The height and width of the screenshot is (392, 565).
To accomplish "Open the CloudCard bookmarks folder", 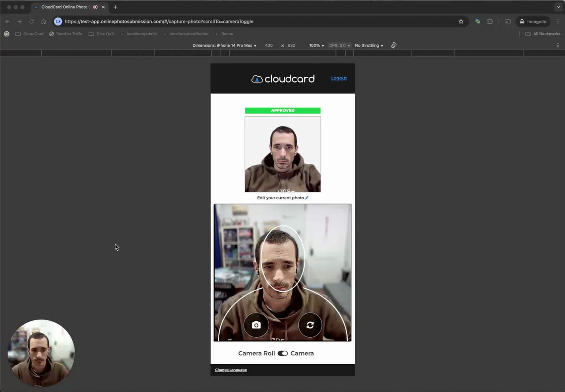I will click(x=30, y=34).
